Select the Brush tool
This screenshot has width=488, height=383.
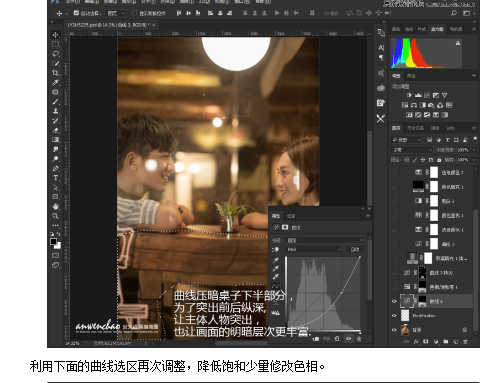point(56,102)
